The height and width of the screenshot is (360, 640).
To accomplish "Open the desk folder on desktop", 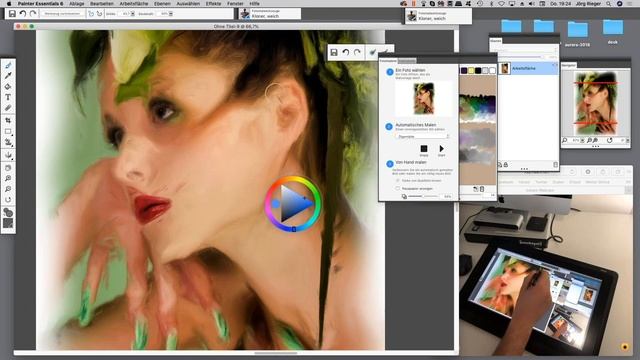I will [613, 32].
